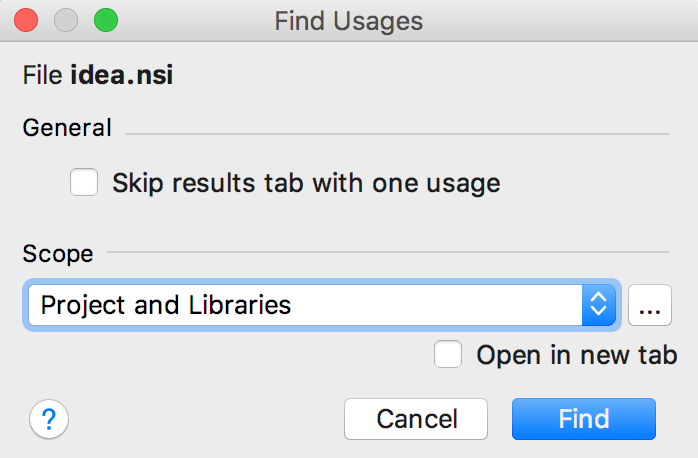Click the help question mark icon
Screen dimensions: 698x458
pyautogui.click(x=49, y=419)
